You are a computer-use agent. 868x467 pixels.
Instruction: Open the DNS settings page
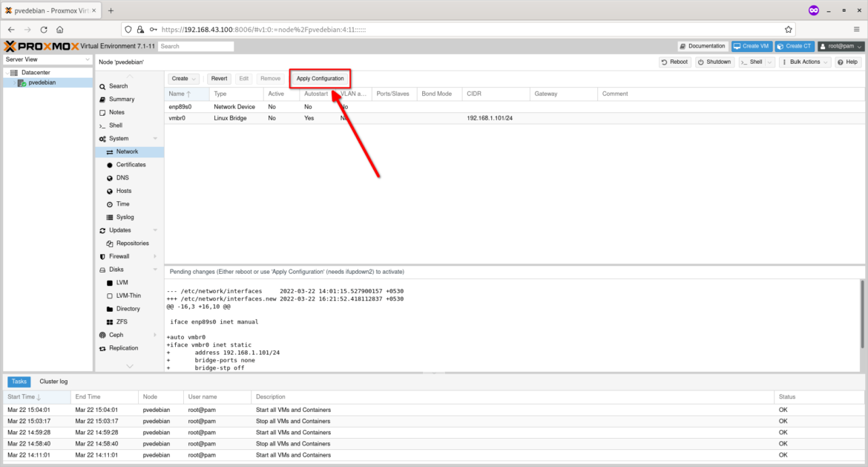[122, 178]
